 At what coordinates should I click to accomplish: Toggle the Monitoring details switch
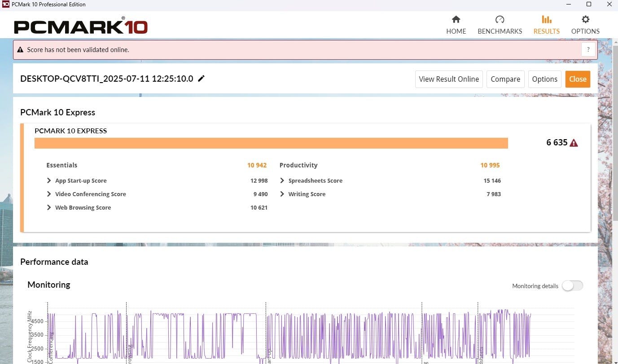(x=572, y=286)
